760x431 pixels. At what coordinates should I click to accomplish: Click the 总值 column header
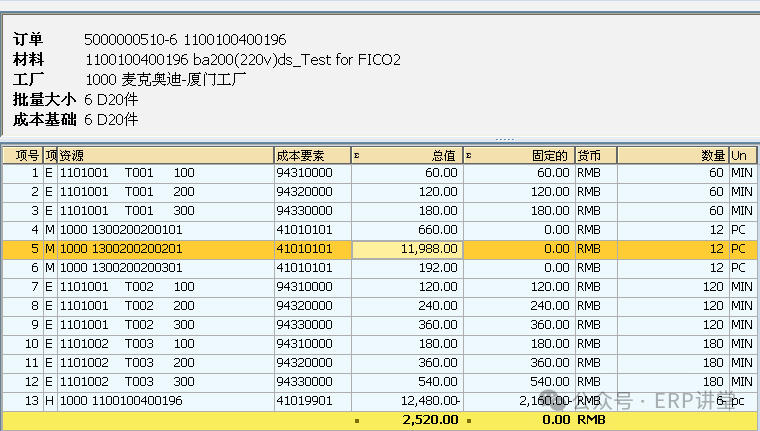[x=407, y=155]
